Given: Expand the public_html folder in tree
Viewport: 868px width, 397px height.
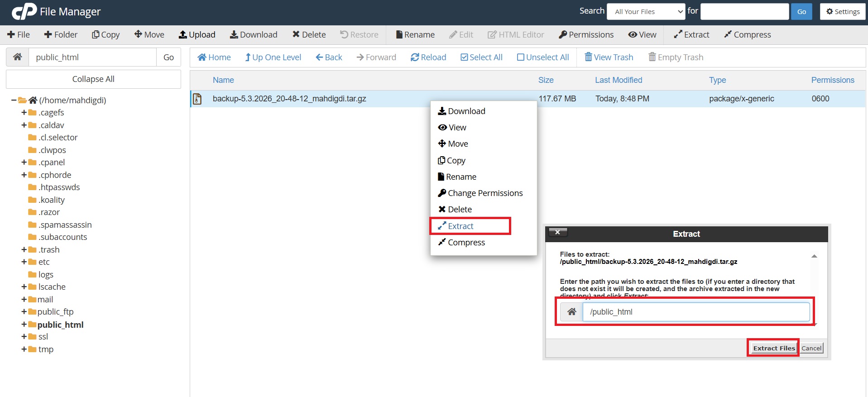Looking at the screenshot, I should click(24, 325).
